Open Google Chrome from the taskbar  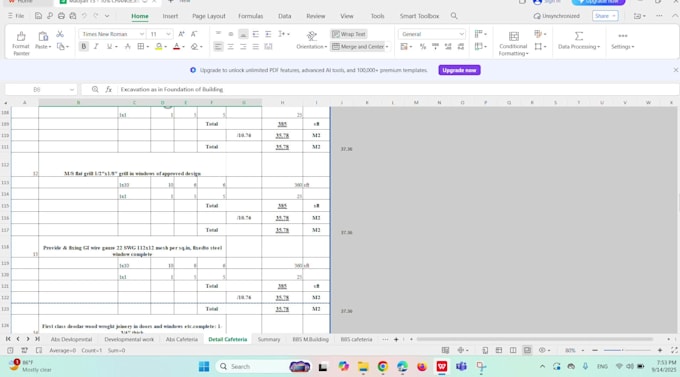tap(382, 367)
